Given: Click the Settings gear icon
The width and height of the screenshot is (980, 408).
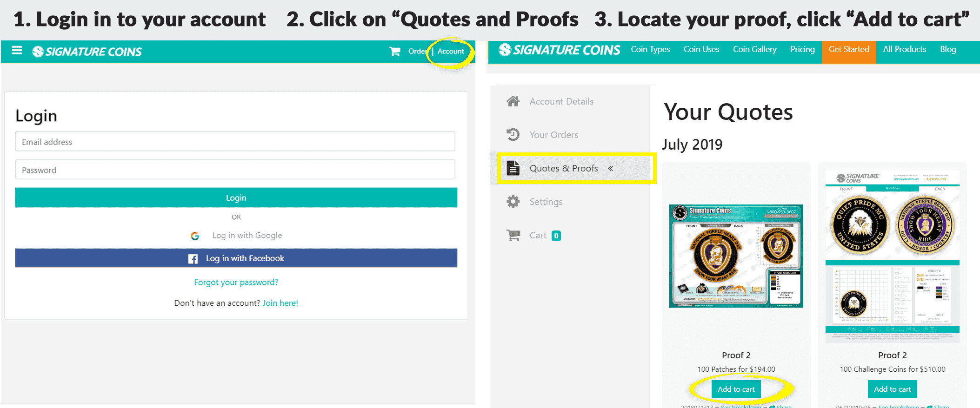Looking at the screenshot, I should 513,202.
